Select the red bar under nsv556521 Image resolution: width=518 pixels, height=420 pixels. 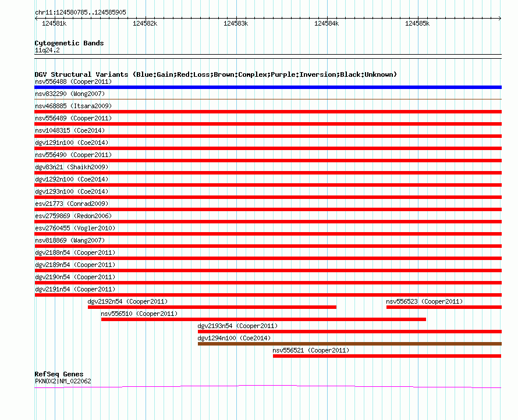[387, 356]
